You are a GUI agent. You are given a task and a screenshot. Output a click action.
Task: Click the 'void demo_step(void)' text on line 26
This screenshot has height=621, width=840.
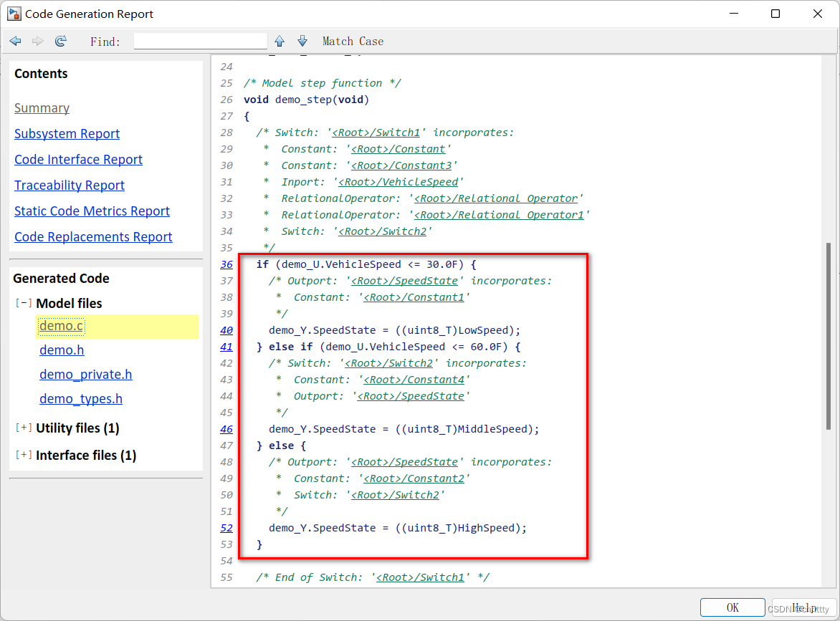[307, 100]
